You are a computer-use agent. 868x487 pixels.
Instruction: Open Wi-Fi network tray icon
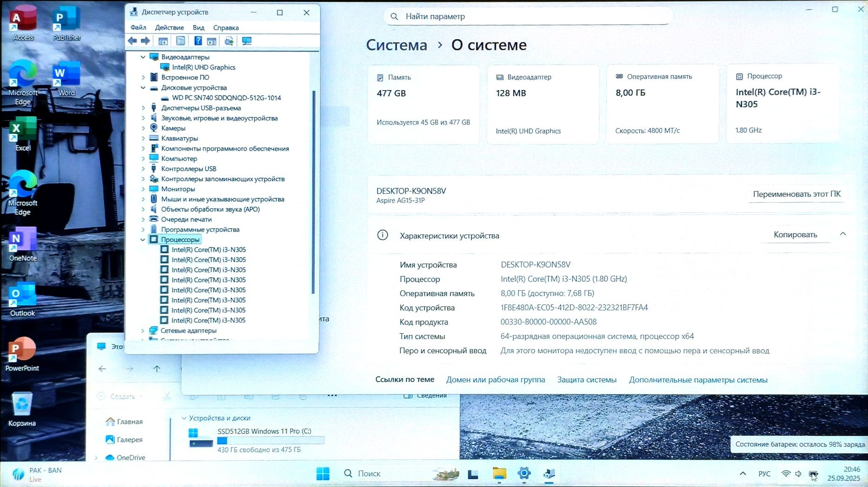(x=786, y=474)
